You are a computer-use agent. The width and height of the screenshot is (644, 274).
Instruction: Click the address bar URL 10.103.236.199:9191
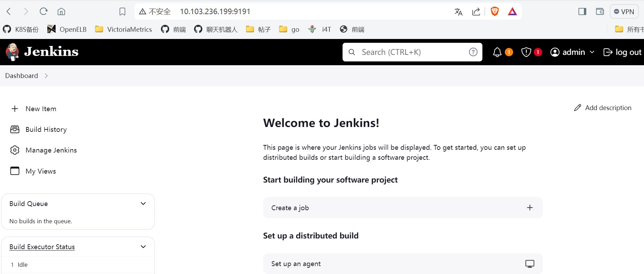click(215, 12)
